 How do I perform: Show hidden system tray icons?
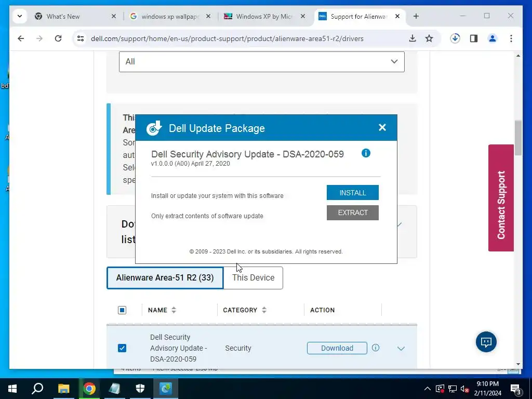pyautogui.click(x=428, y=389)
